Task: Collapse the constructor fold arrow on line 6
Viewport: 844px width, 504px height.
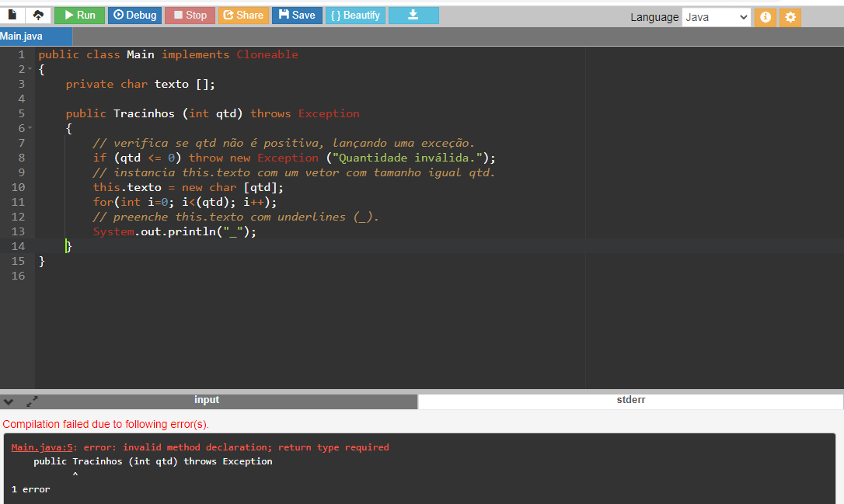Action: tap(30, 128)
